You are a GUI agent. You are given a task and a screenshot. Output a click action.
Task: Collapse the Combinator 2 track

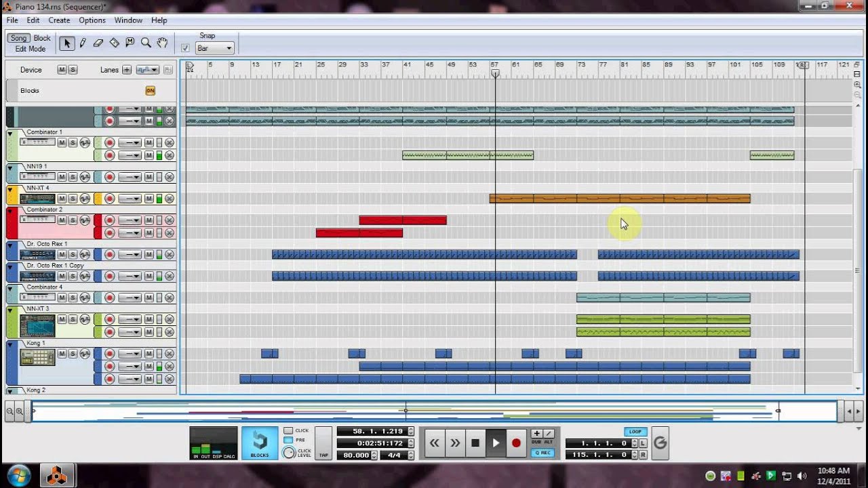(x=10, y=210)
